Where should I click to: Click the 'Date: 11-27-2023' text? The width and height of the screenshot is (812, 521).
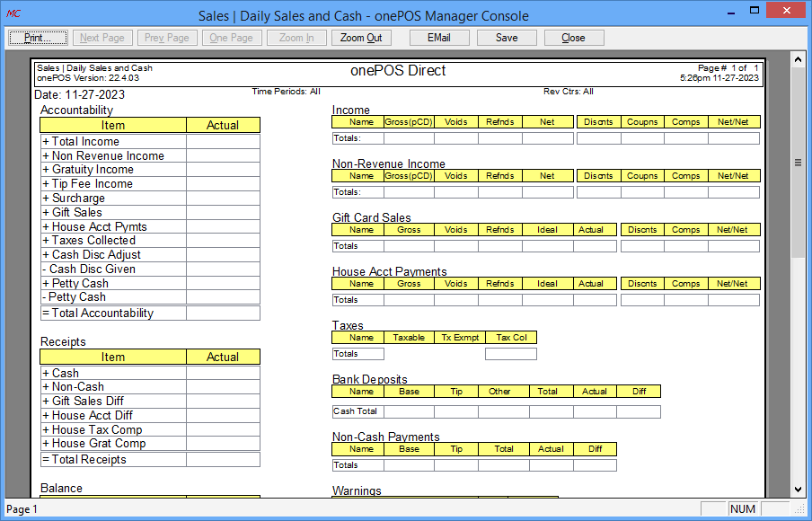point(80,95)
